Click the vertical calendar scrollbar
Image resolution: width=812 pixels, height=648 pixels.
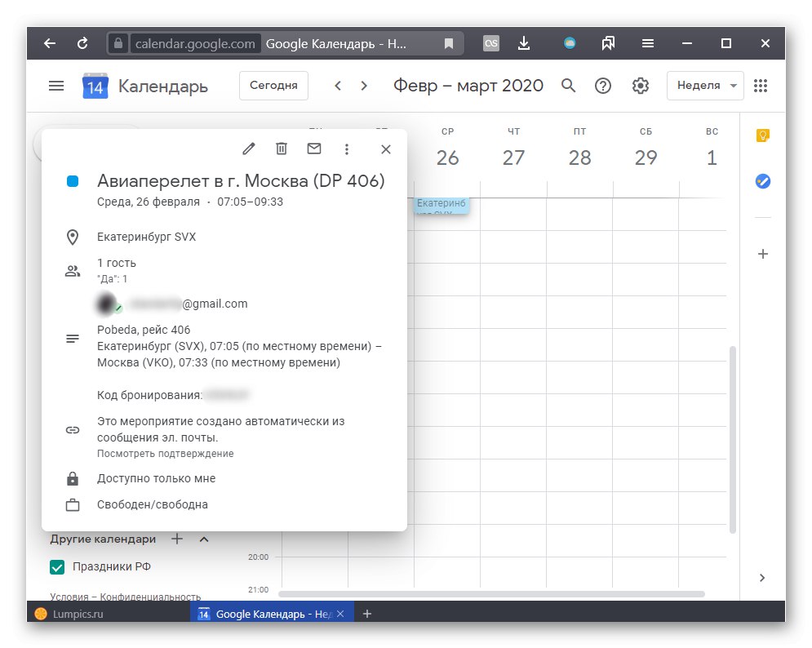[x=733, y=439]
